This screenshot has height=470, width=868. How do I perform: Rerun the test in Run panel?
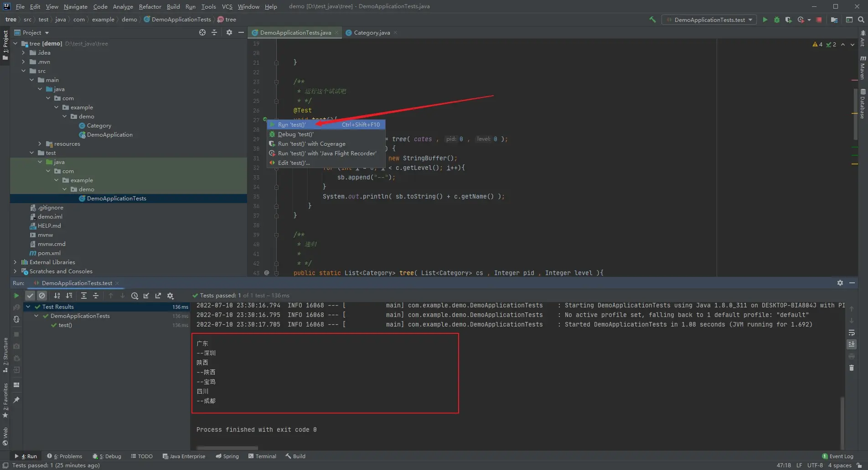[x=16, y=296]
